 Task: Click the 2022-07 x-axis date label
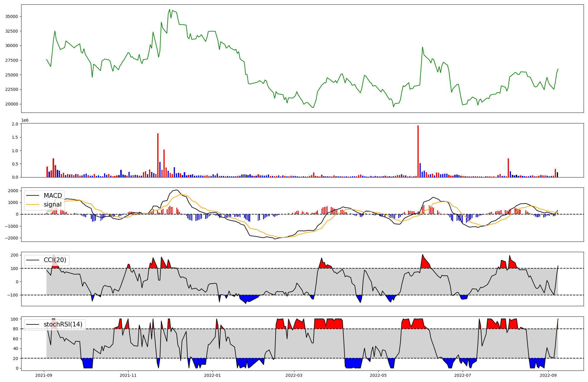tap(462, 375)
